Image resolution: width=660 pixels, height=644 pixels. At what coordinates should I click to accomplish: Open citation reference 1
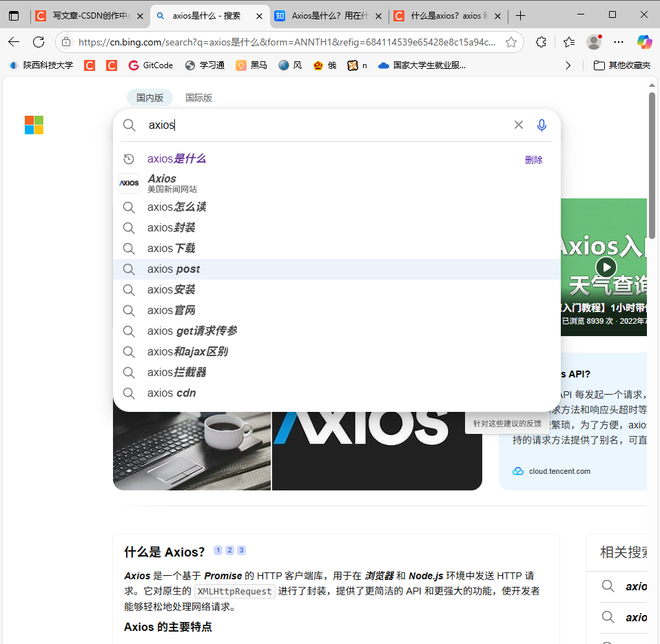click(218, 550)
